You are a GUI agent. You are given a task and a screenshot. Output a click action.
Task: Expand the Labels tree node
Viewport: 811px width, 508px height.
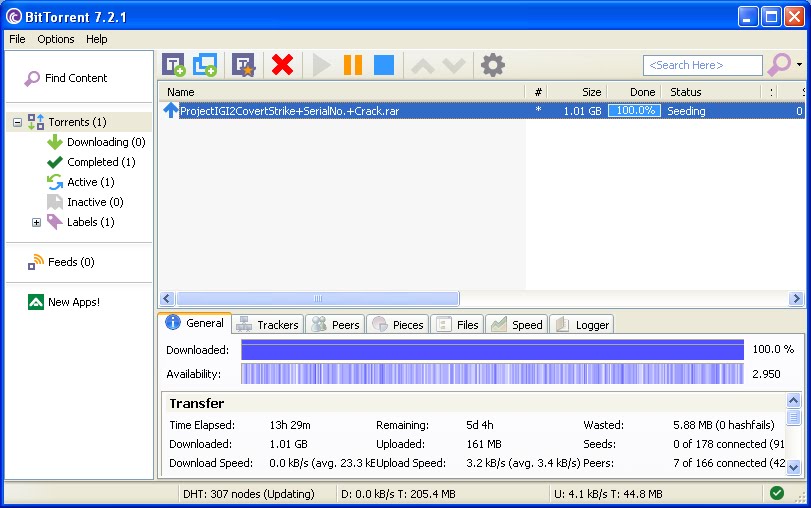[x=36, y=222]
